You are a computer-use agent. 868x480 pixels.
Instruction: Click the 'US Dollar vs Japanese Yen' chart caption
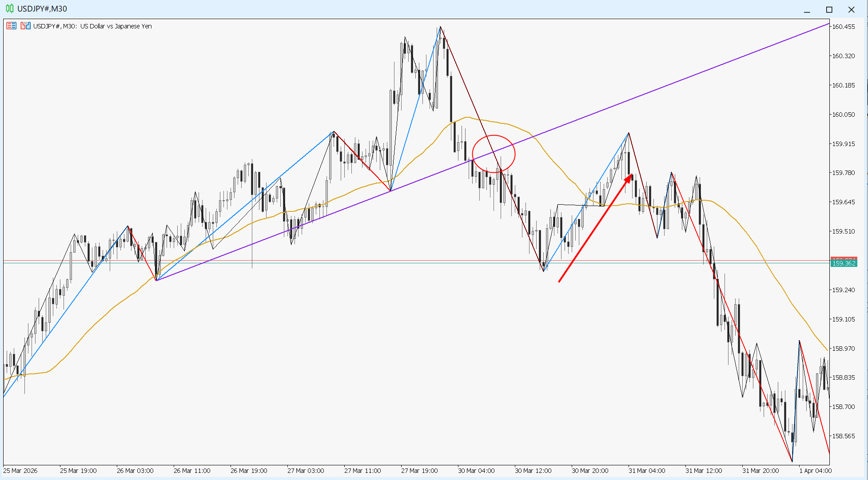click(x=116, y=26)
